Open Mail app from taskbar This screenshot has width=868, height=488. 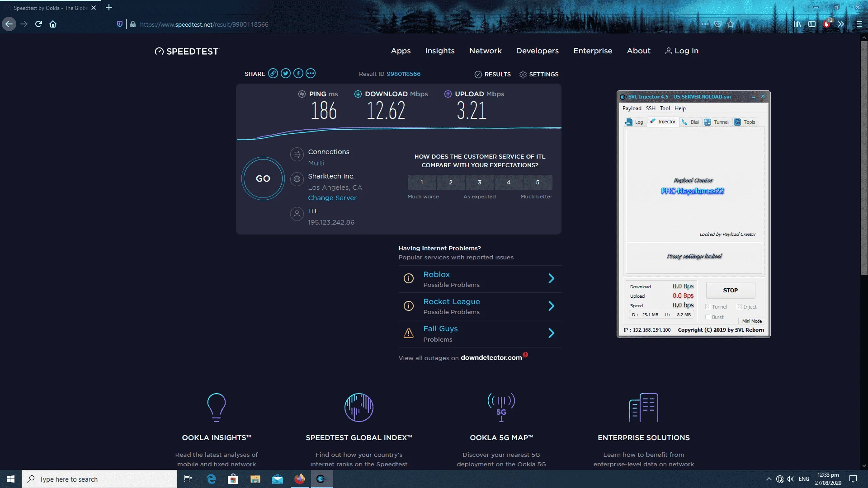(278, 479)
